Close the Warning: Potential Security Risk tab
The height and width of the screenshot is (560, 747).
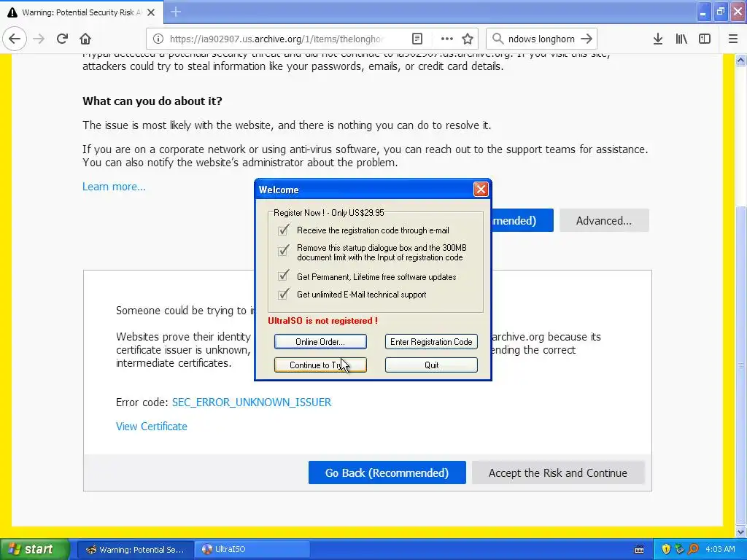tap(151, 12)
